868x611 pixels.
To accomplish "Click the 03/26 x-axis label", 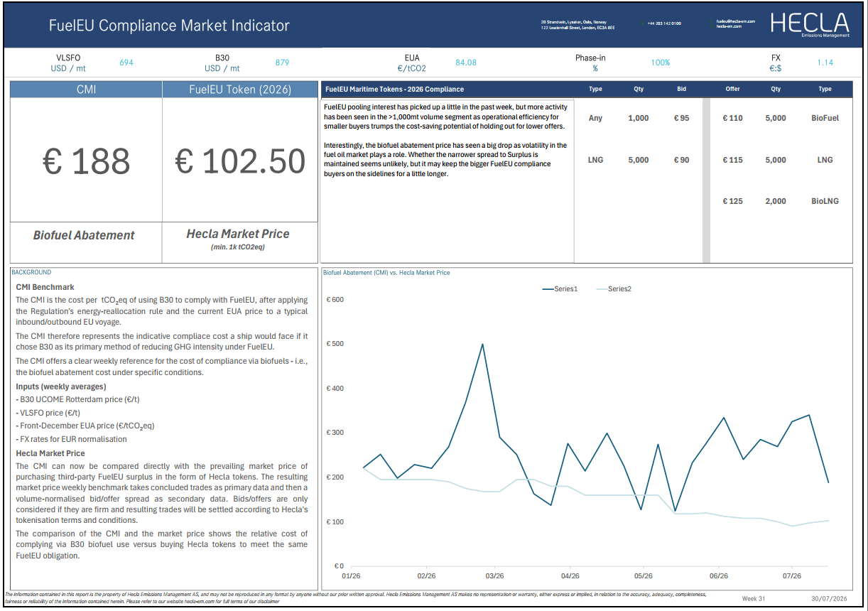I will (x=494, y=576).
